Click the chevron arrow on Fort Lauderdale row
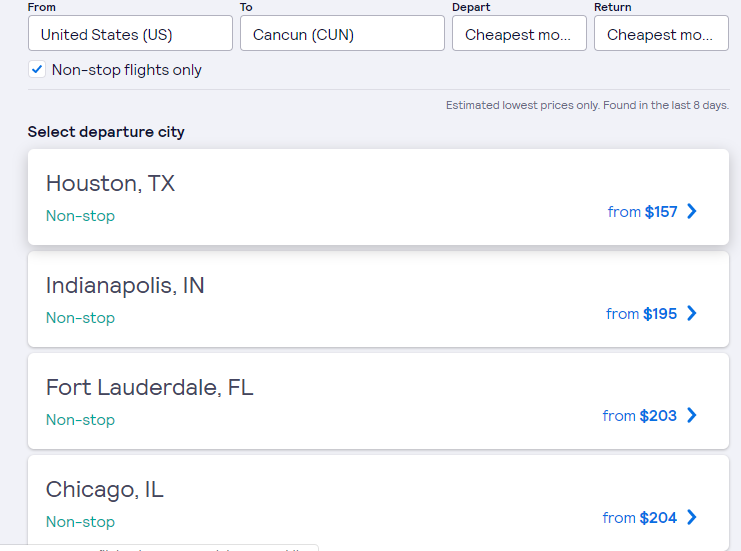This screenshot has width=741, height=551. 692,415
